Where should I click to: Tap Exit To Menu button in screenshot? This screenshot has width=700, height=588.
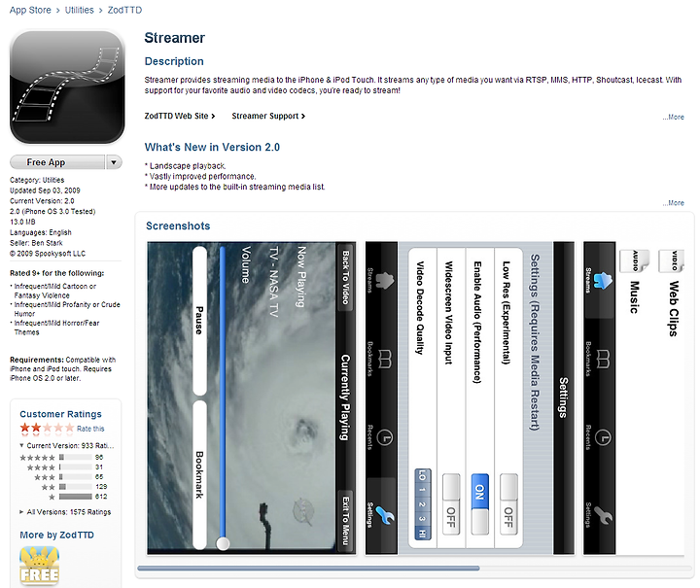click(x=345, y=520)
